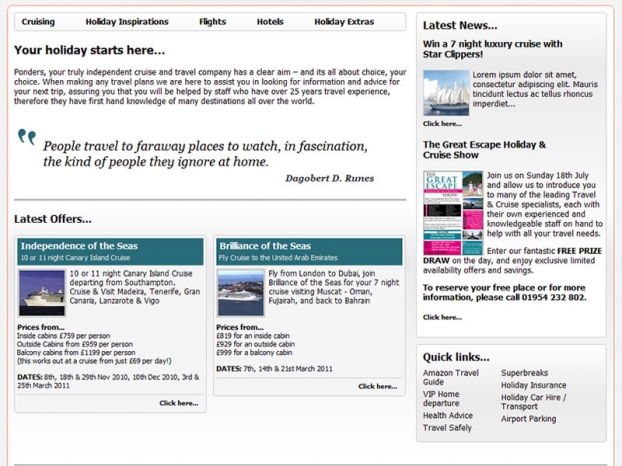Open The Great Escape Holiday & Cruise Show headline
Screen dimensions: 622x466
pyautogui.click(x=484, y=150)
